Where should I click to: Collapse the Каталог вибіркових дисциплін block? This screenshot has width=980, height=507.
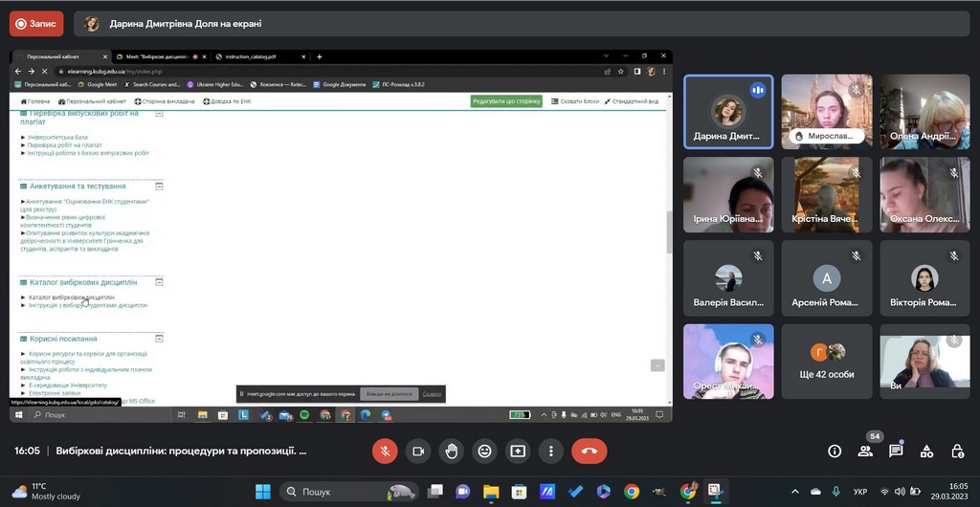(160, 282)
